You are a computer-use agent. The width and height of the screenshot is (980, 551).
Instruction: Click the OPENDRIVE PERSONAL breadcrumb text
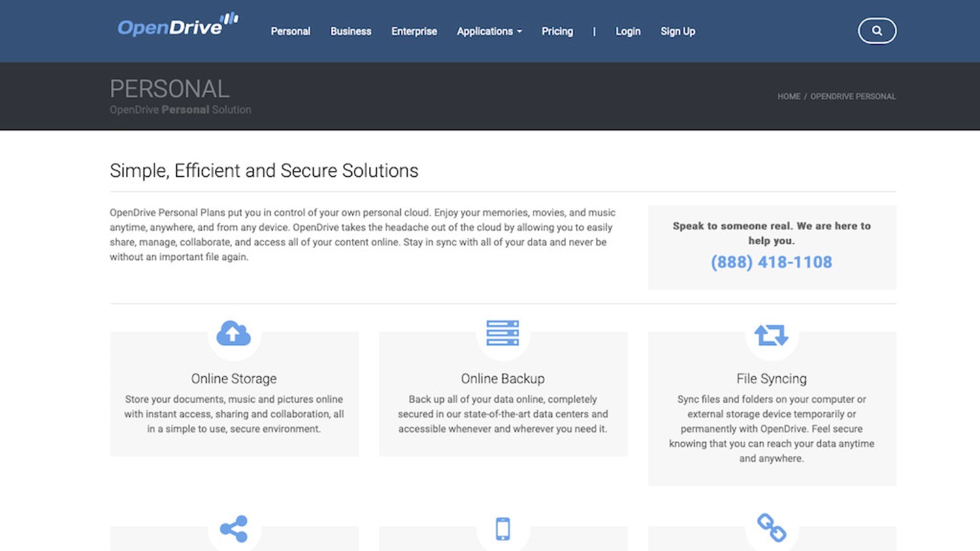[853, 97]
